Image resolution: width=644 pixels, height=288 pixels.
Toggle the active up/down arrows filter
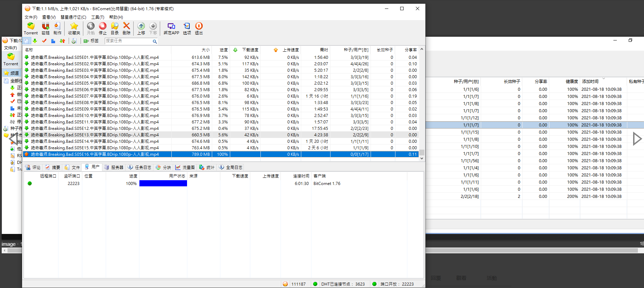tap(62, 41)
